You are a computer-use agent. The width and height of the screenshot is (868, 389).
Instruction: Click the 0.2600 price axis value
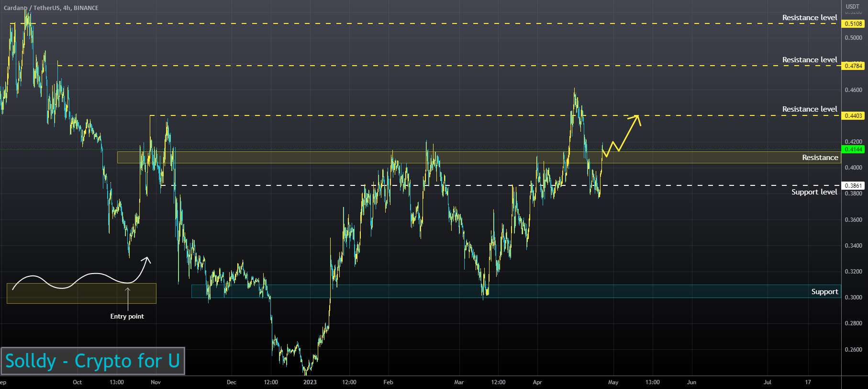point(854,349)
